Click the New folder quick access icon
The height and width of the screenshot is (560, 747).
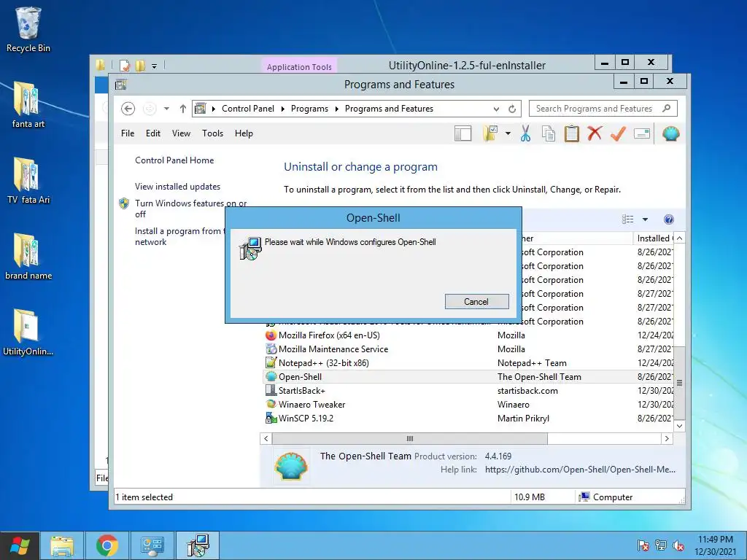tap(140, 66)
